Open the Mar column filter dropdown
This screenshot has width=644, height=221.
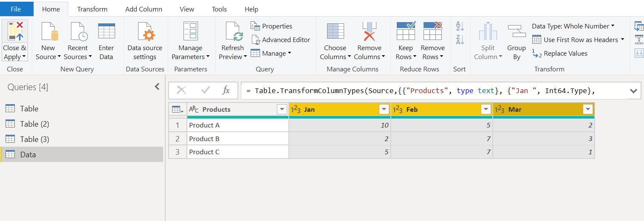(x=588, y=110)
